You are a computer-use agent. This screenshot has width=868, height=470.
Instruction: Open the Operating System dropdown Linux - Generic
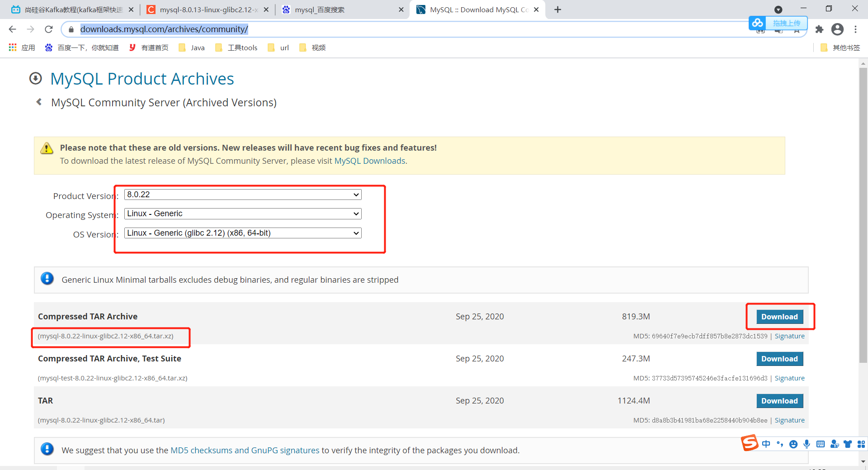[x=243, y=214]
